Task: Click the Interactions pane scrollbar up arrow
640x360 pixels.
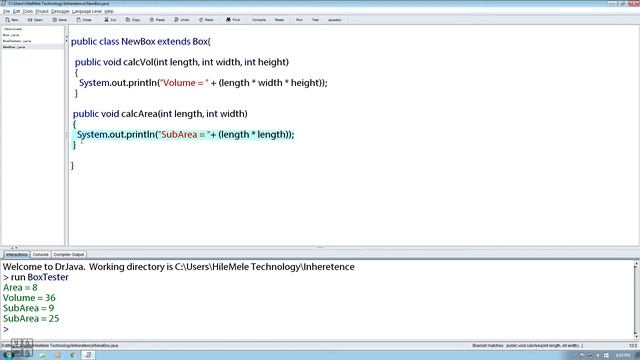Action: point(636,264)
